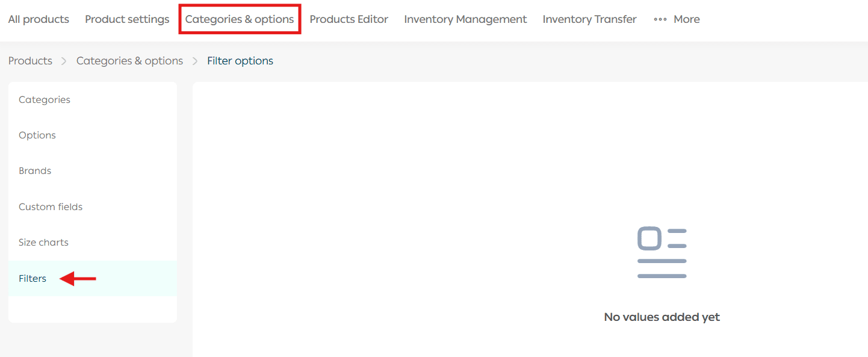Open the More menu three-dots icon
Viewport: 868px width, 357px height.
[x=660, y=19]
